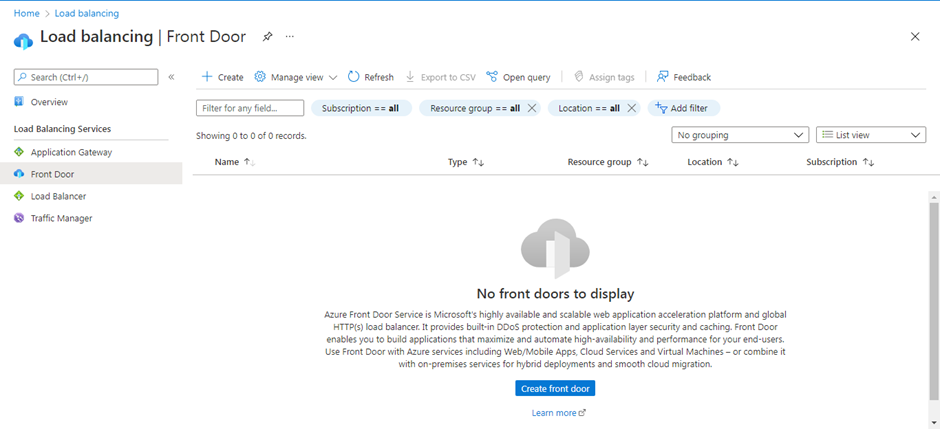Go to Home breadcrumb
The width and height of the screenshot is (940, 429).
click(26, 13)
